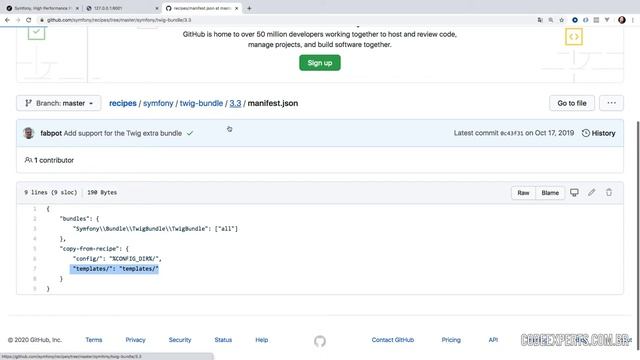
Task: Close the recipes/manifest.json tab
Action: 236,8
